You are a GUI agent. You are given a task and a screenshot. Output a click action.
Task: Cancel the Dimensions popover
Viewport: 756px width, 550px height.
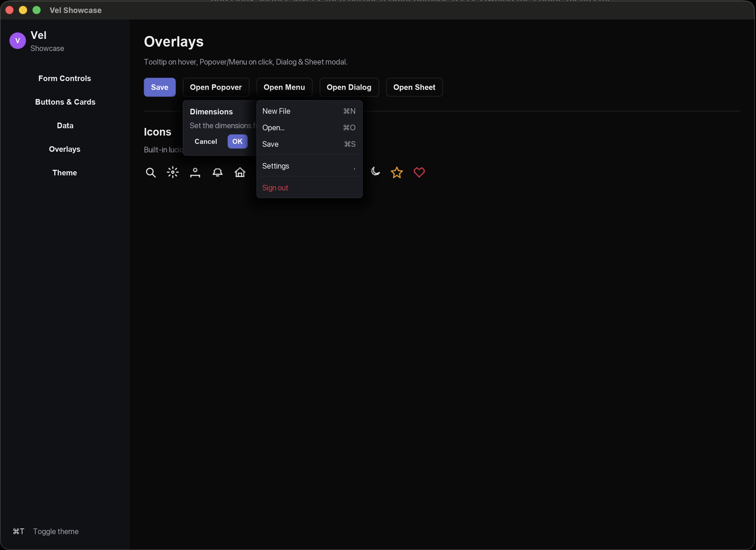206,141
